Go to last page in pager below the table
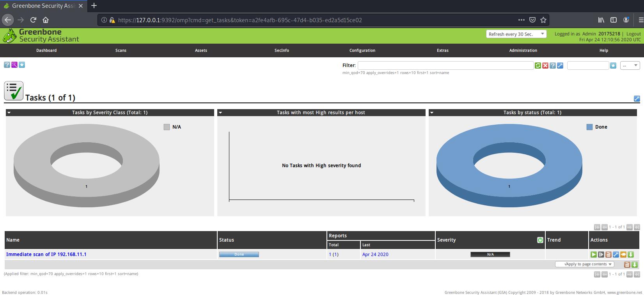644x295 pixels. click(x=637, y=274)
